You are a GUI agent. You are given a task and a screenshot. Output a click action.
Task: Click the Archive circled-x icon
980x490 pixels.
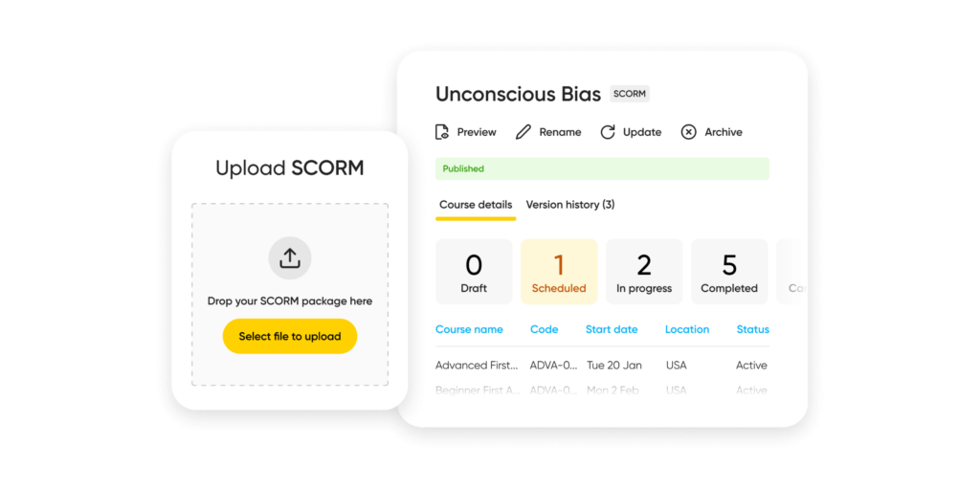(x=689, y=132)
